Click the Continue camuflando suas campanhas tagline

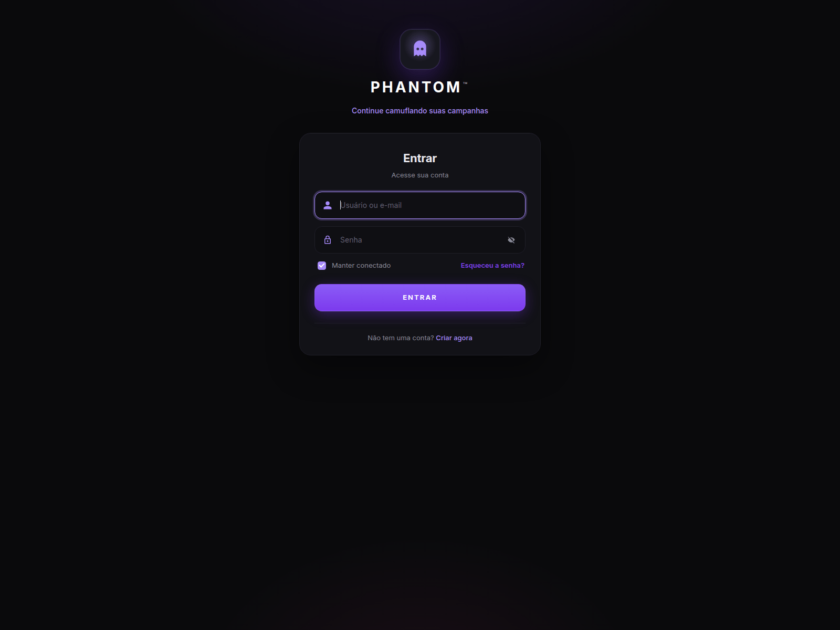coord(420,111)
